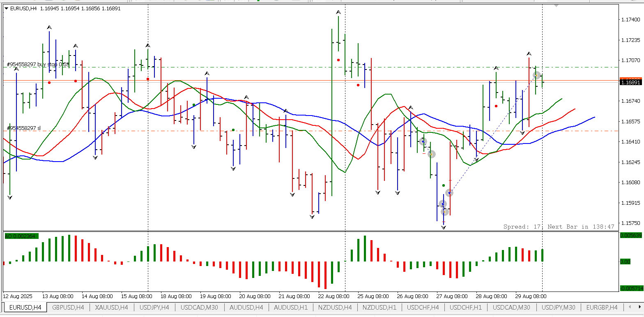
Task: Click the 12 Aug 2025 date label
Action: 18,296
